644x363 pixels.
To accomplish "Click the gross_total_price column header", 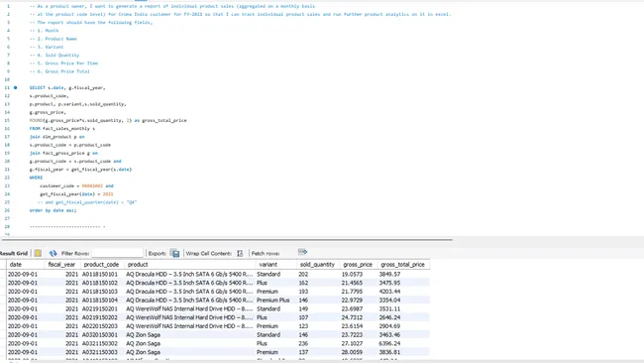I will point(403,265).
